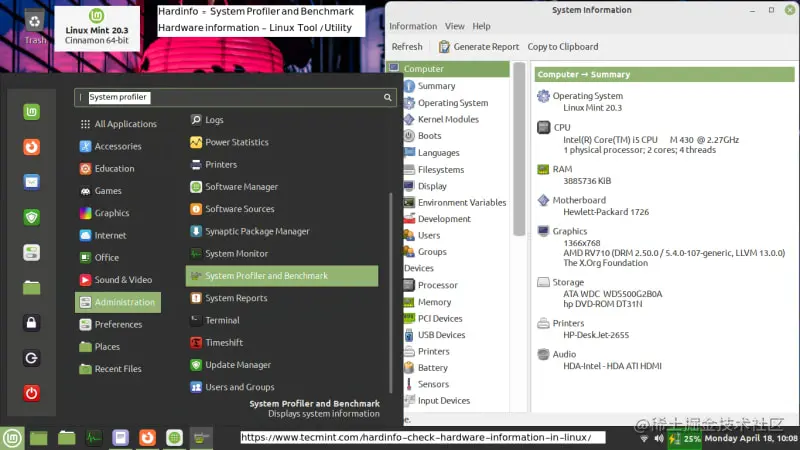Click the Refresh button
Screen dimensions: 800x450
click(407, 46)
